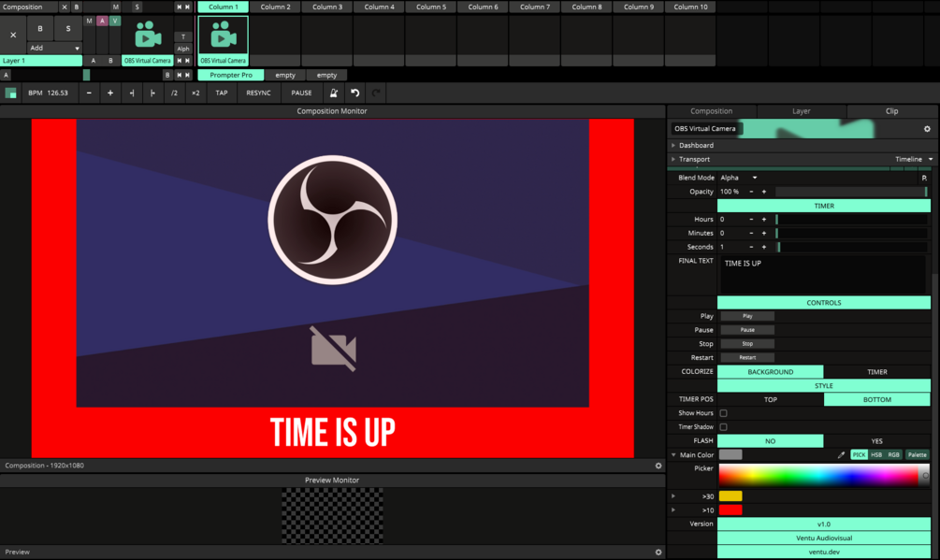The height and width of the screenshot is (560, 940).
Task: Toggle Layer 1 bypass B button
Action: point(40,29)
